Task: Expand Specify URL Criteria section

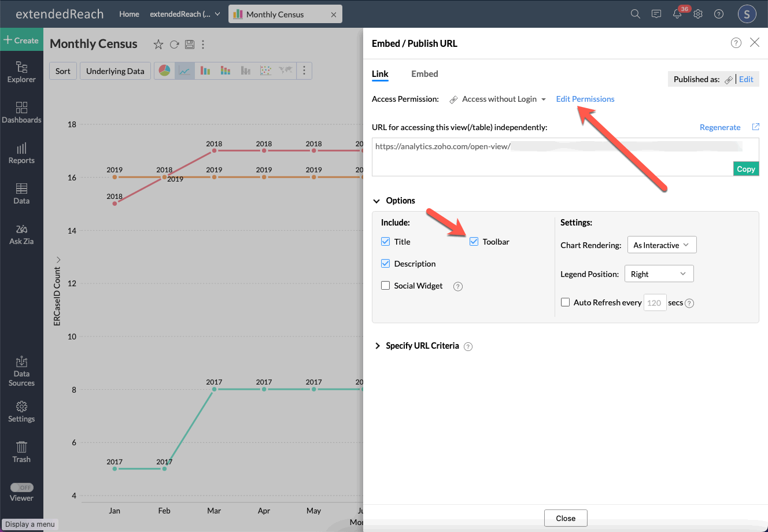Action: click(x=423, y=346)
